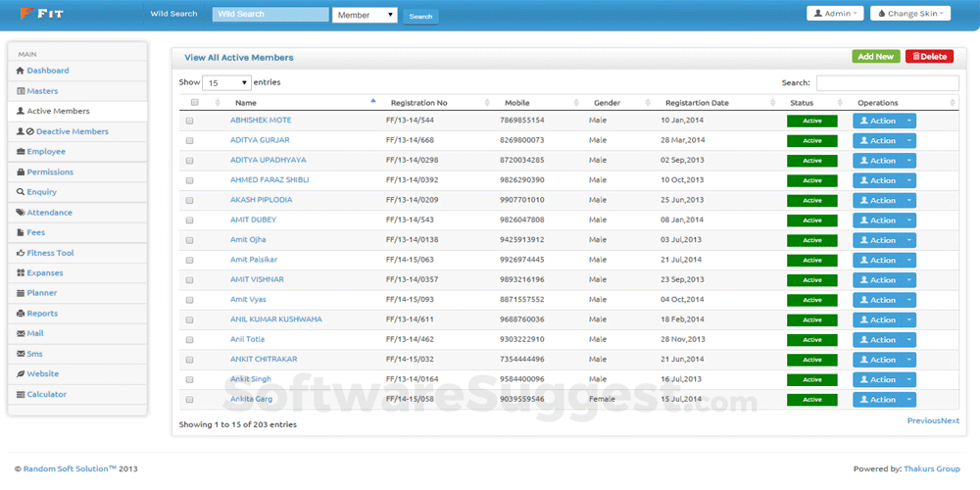
Task: Toggle the select-all checkbox in table header
Action: 194,103
